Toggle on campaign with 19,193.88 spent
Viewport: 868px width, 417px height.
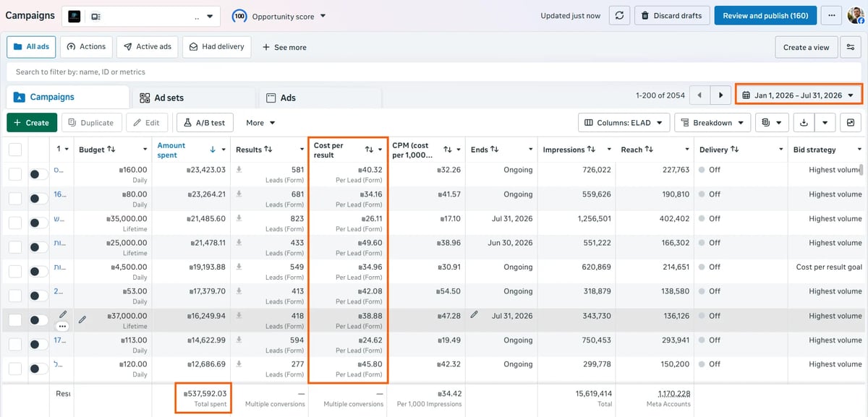tap(38, 272)
